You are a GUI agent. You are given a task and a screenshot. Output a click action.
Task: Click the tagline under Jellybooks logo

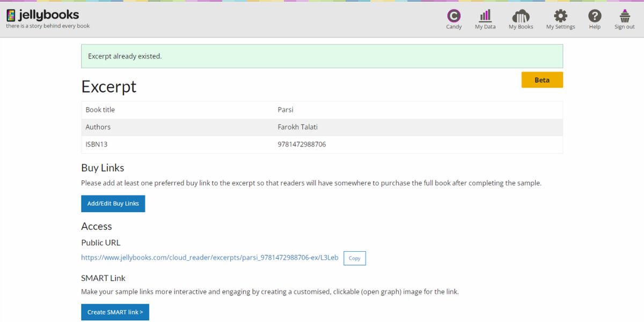(x=48, y=26)
